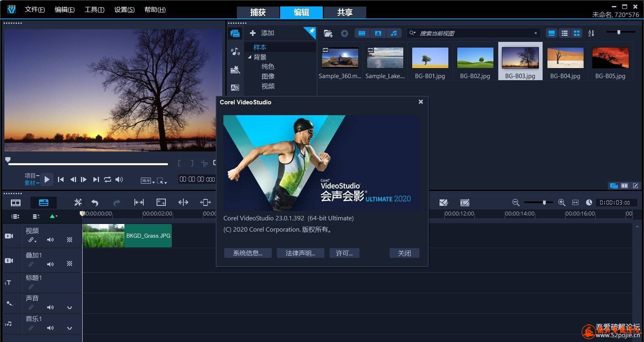
Task: Click the import media files folder icon
Action: [x=328, y=33]
